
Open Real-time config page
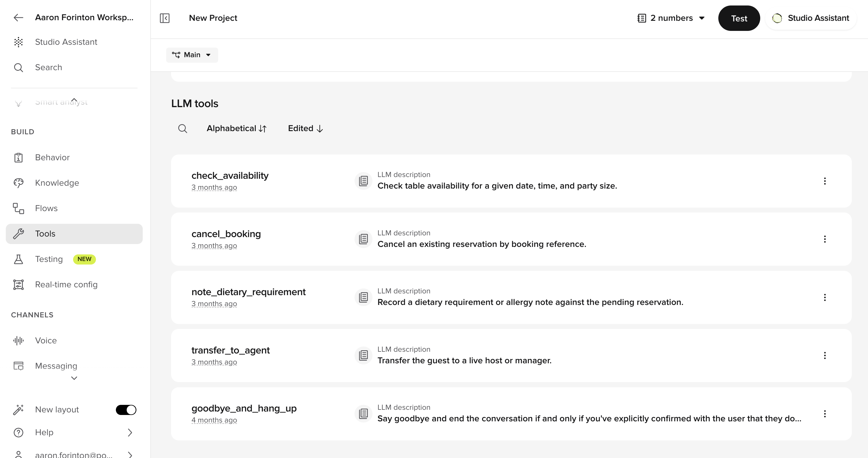[74, 284]
